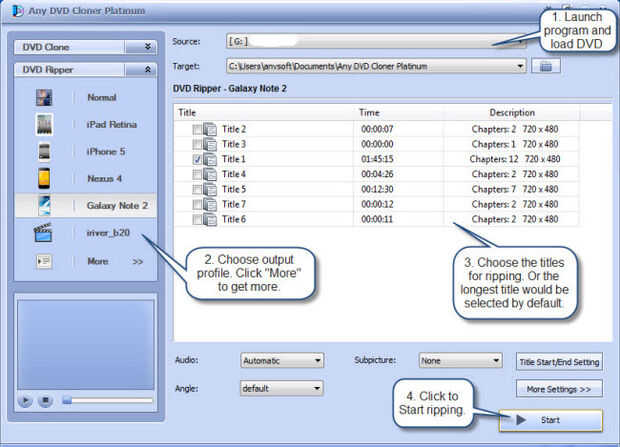The width and height of the screenshot is (620, 447).
Task: Open the Source drive dropdown
Action: (376, 41)
